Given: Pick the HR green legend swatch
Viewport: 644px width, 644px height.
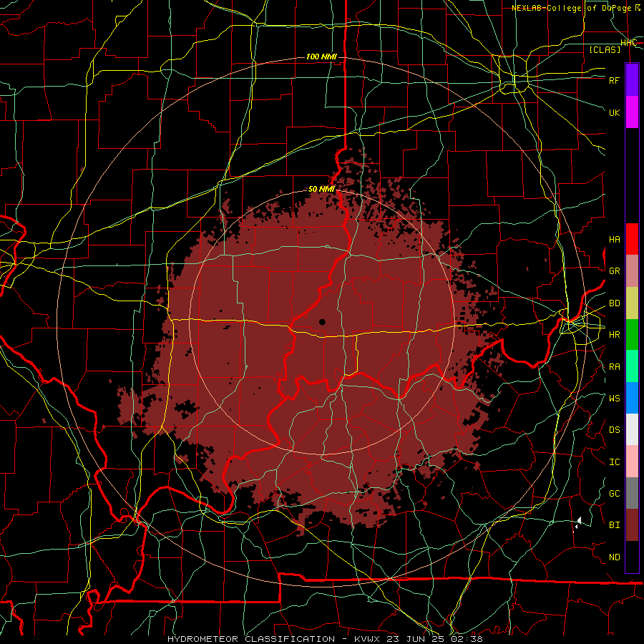Looking at the screenshot, I should [632, 334].
